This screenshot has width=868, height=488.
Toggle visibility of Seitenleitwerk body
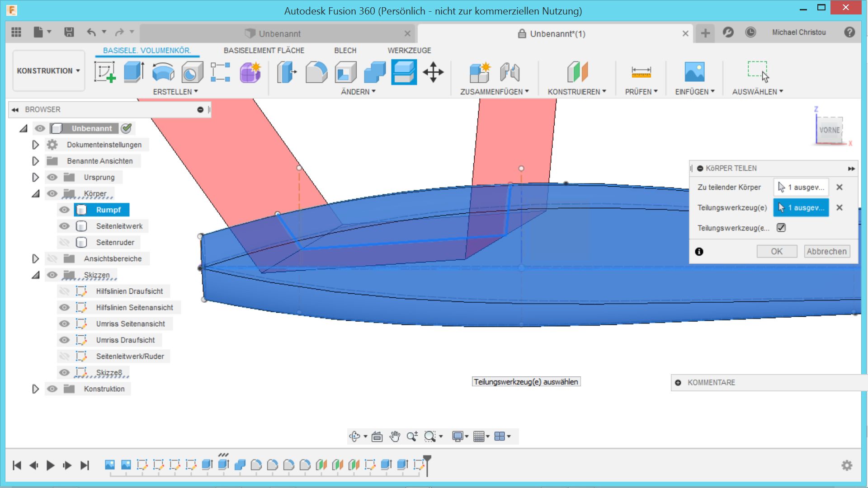pos(65,226)
